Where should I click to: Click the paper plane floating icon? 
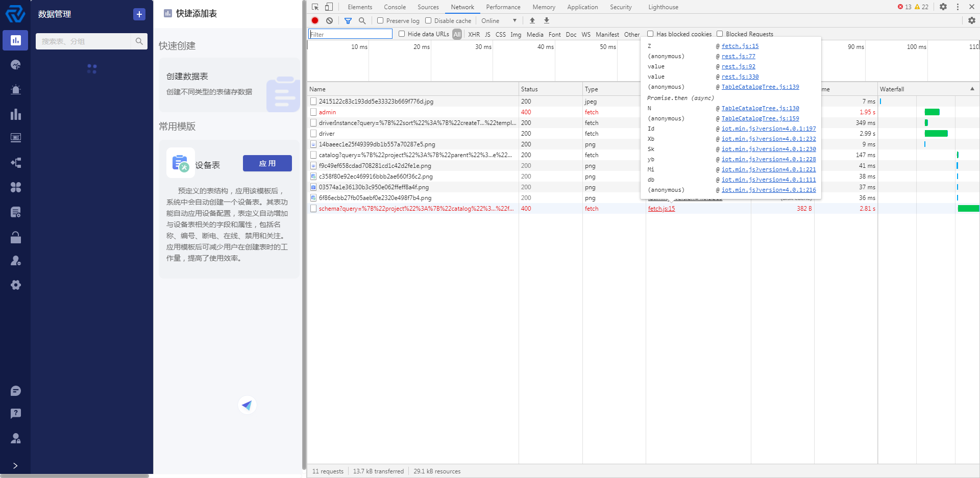[x=247, y=405]
